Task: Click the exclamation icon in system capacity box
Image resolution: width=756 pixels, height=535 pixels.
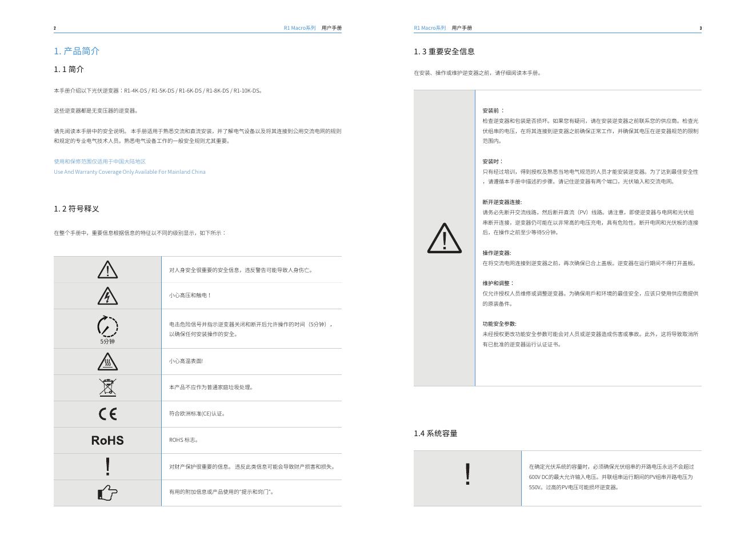Action: [x=468, y=474]
